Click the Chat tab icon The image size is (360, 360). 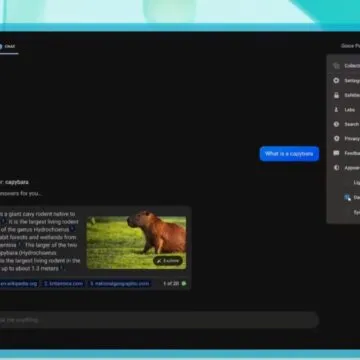pyautogui.click(x=1, y=46)
